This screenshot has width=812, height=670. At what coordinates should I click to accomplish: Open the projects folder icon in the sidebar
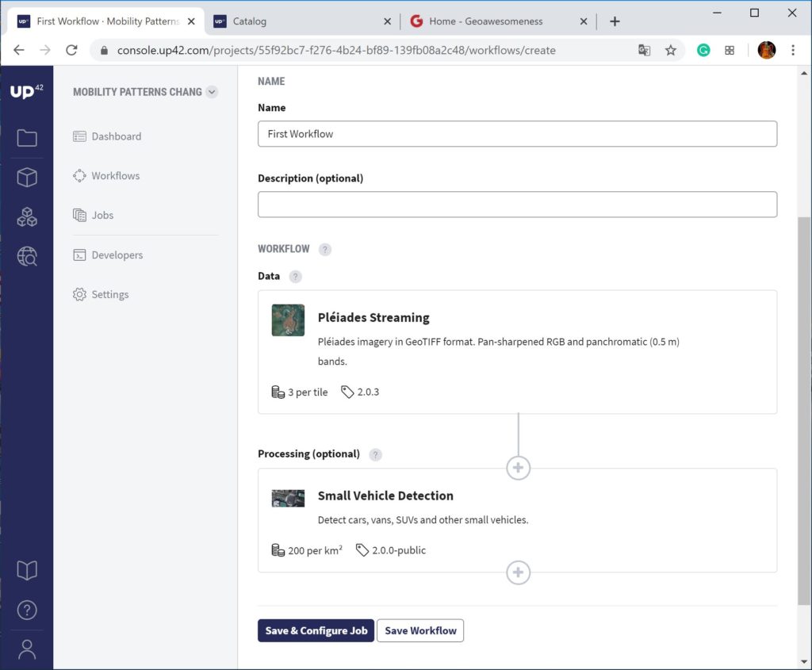pyautogui.click(x=27, y=138)
